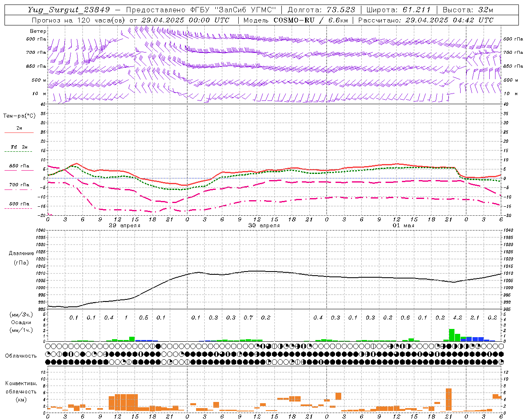Click the Облачность panel label
Image resolution: width=525 pixels, height=420 pixels.
tap(21, 356)
